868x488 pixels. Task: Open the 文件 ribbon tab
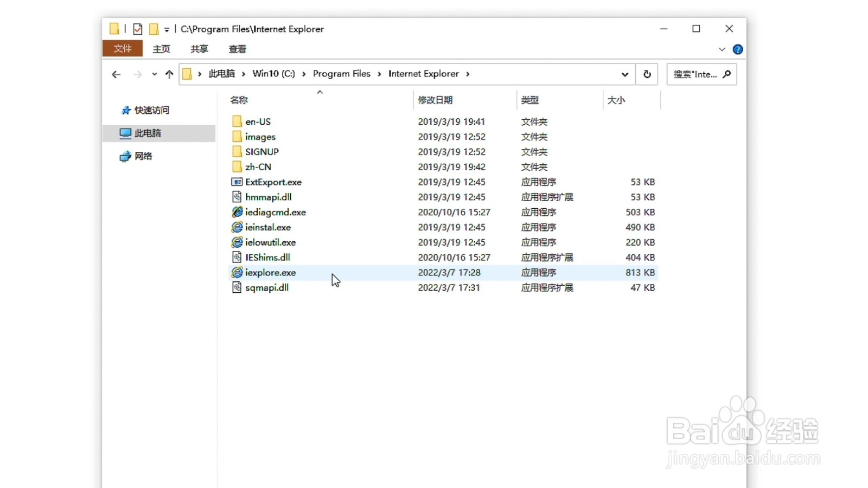[x=123, y=49]
